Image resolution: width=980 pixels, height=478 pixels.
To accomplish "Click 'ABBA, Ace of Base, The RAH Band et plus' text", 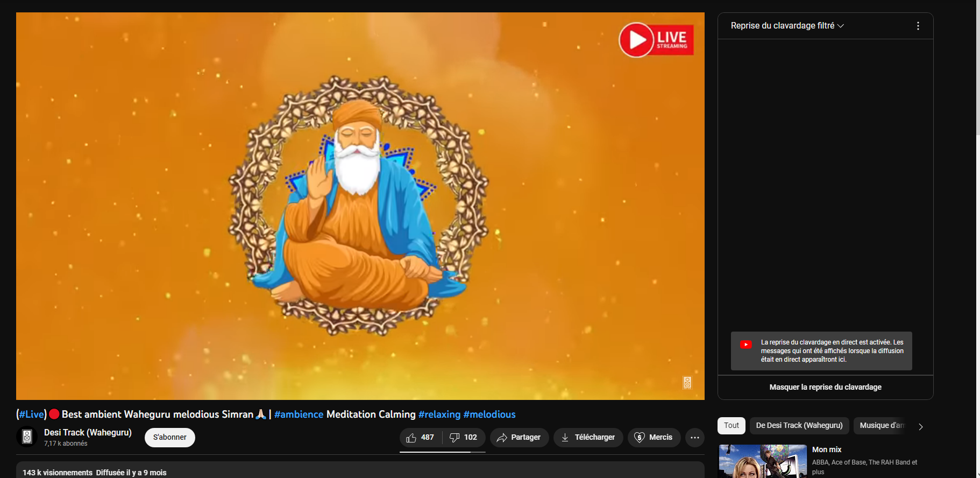I will 865,467.
